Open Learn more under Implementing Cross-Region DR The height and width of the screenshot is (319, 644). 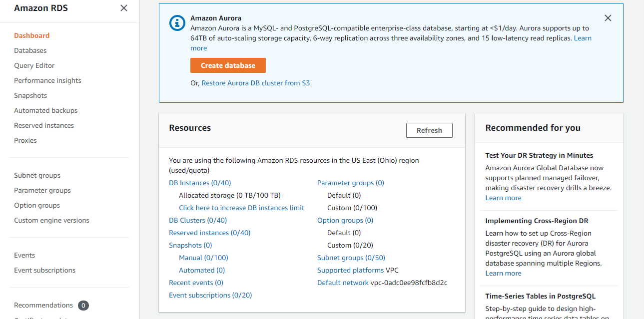pyautogui.click(x=503, y=273)
